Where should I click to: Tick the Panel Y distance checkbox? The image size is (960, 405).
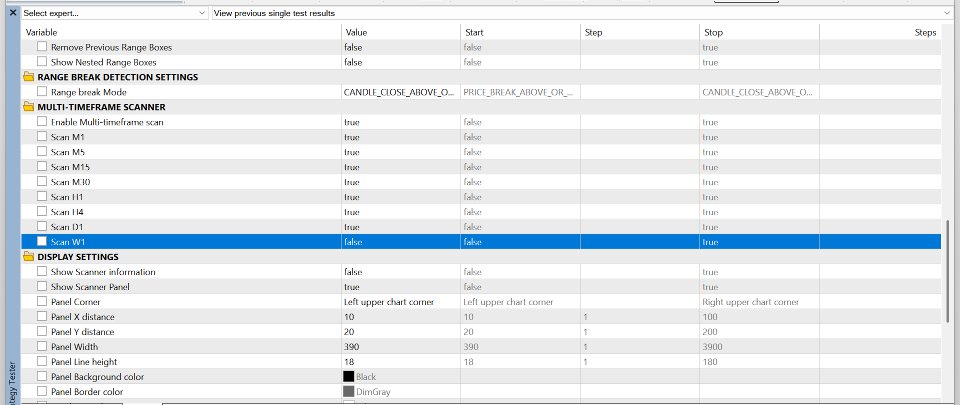point(42,332)
